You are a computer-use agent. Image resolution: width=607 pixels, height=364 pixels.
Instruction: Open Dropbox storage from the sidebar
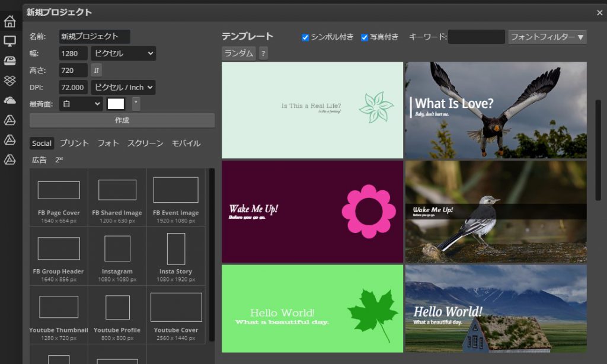point(9,80)
